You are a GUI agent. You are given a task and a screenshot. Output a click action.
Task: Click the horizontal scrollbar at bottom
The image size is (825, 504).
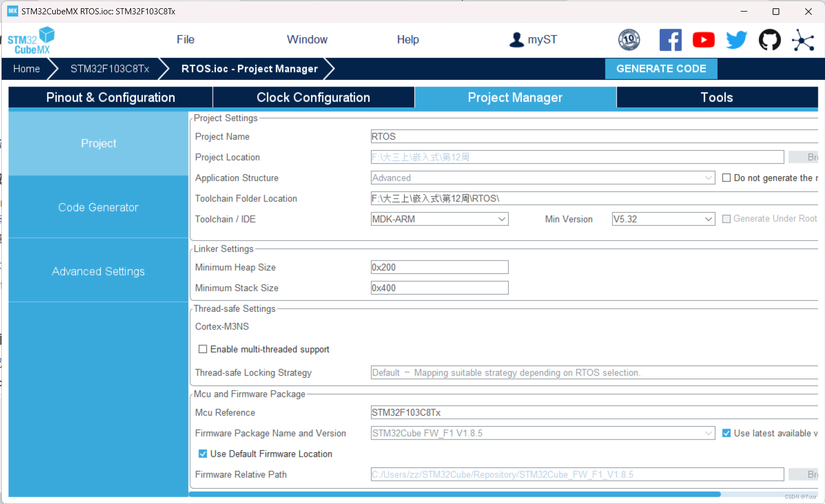[x=455, y=494]
